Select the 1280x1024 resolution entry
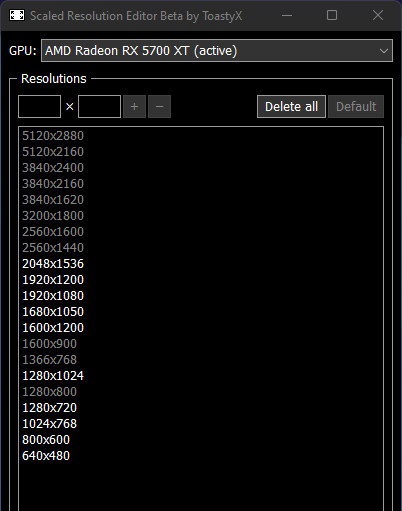This screenshot has width=402, height=511. click(x=53, y=376)
